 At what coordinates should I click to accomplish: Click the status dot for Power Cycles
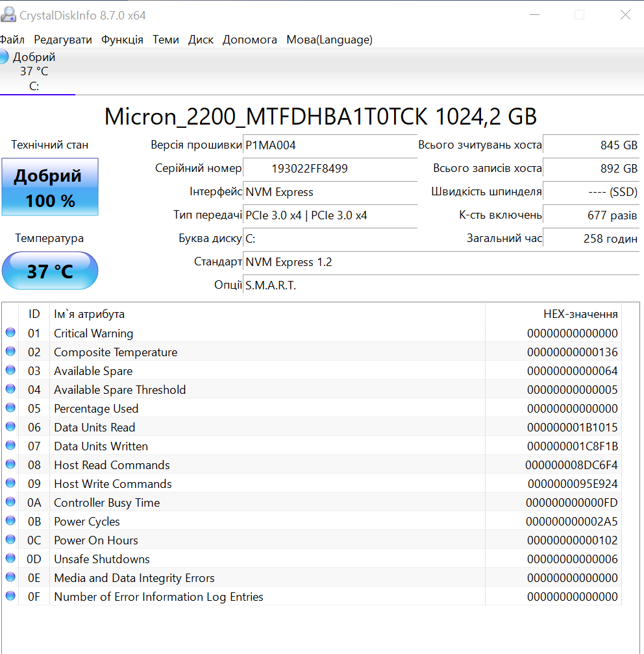[x=10, y=521]
